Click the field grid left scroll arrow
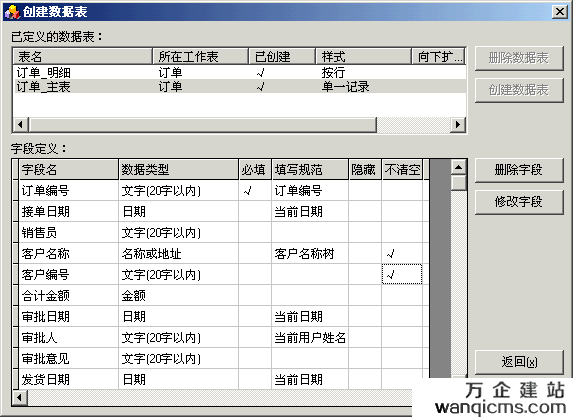This screenshot has width=573, height=417. pos(20,397)
